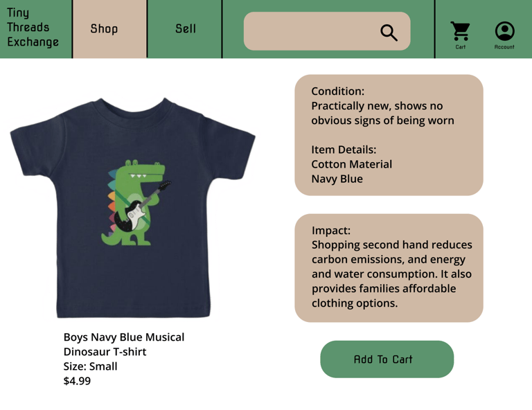Click the Navy Blue color detail line
This screenshot has height=410, width=532.
pyautogui.click(x=337, y=179)
